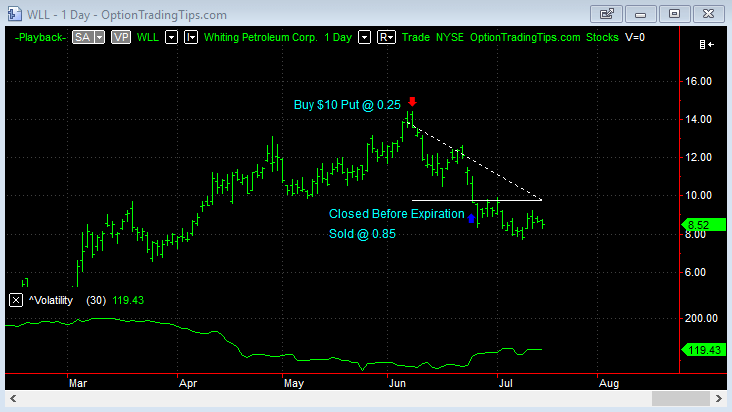The width and height of the screenshot is (732, 412).
Task: Click the 12.00 price scale label
Action: pos(698,157)
